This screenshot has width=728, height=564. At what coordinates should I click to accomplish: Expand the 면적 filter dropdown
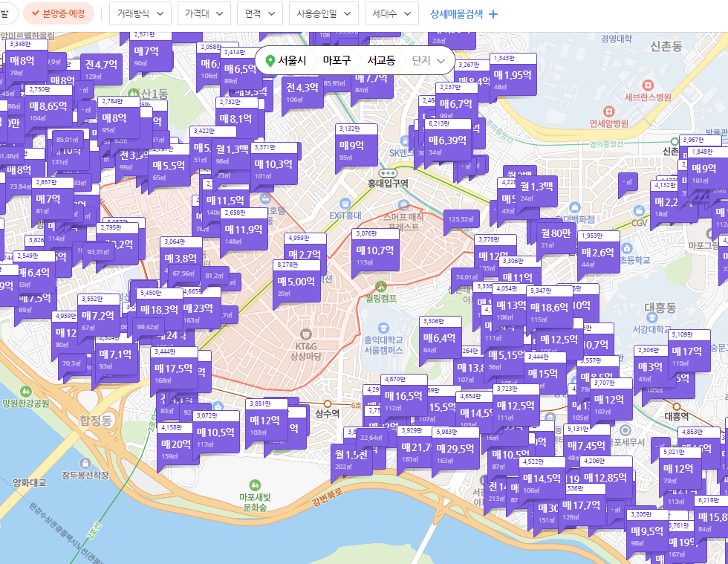259,13
